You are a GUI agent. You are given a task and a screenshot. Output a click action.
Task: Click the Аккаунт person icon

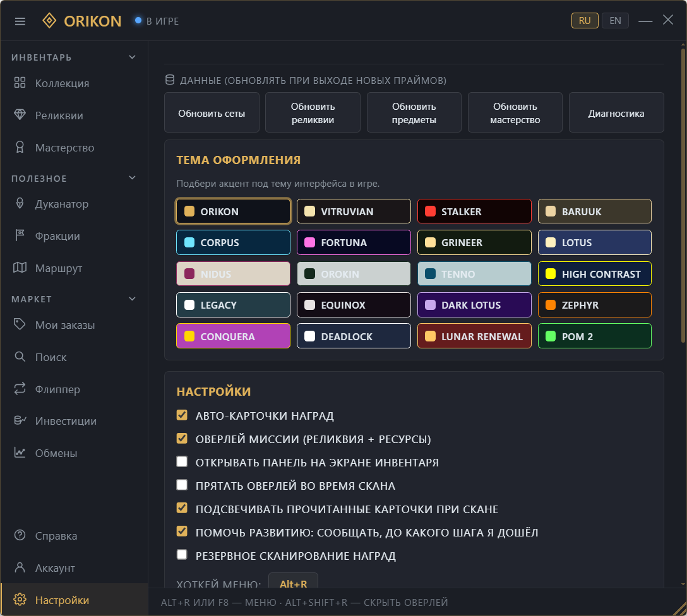20,567
